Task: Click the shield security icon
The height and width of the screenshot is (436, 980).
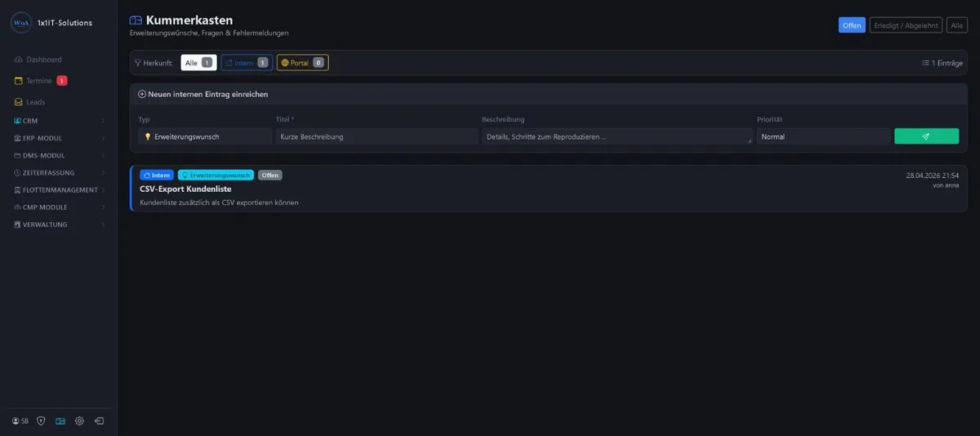Action: click(41, 420)
